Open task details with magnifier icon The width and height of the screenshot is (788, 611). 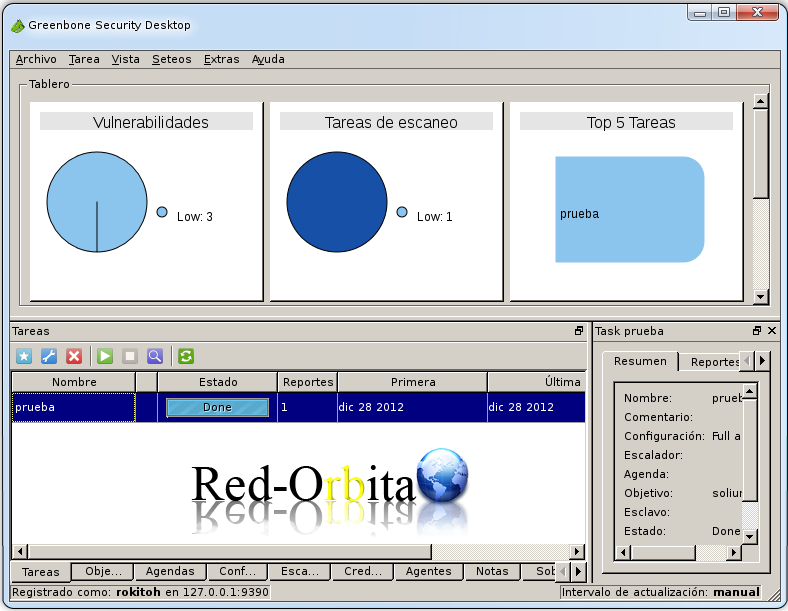(x=155, y=356)
